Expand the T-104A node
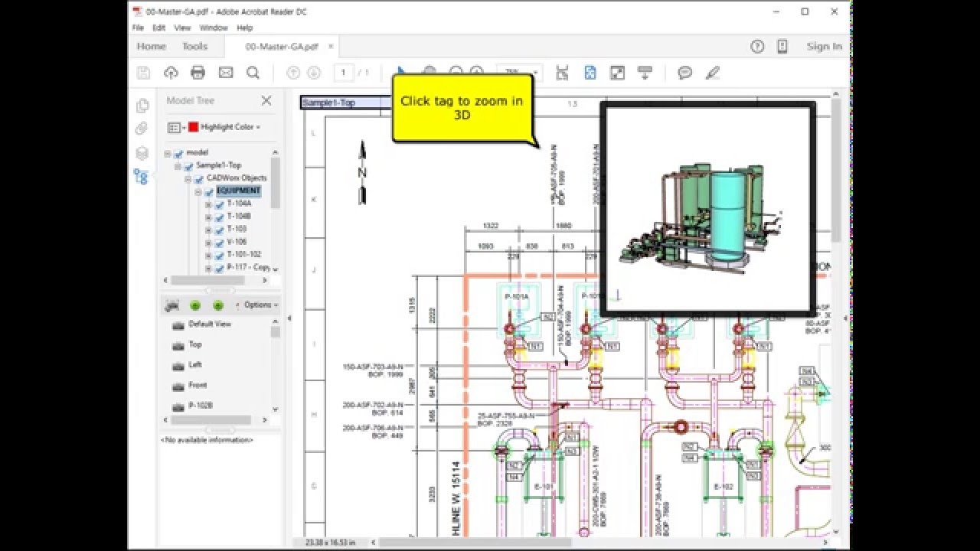 208,204
